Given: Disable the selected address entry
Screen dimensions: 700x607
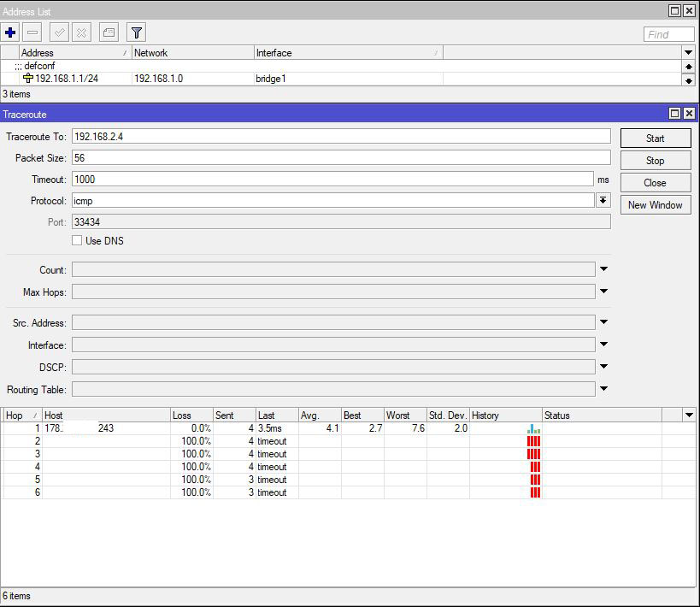Looking at the screenshot, I should point(81,32).
